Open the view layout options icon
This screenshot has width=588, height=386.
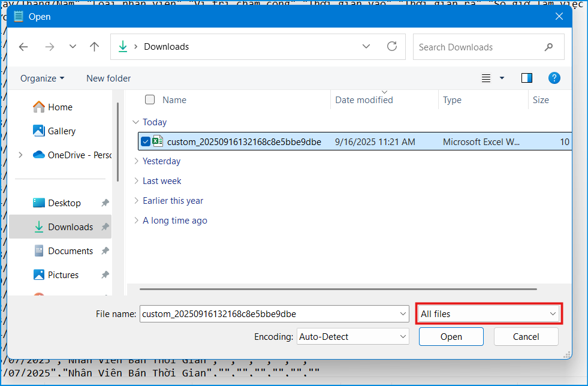487,78
